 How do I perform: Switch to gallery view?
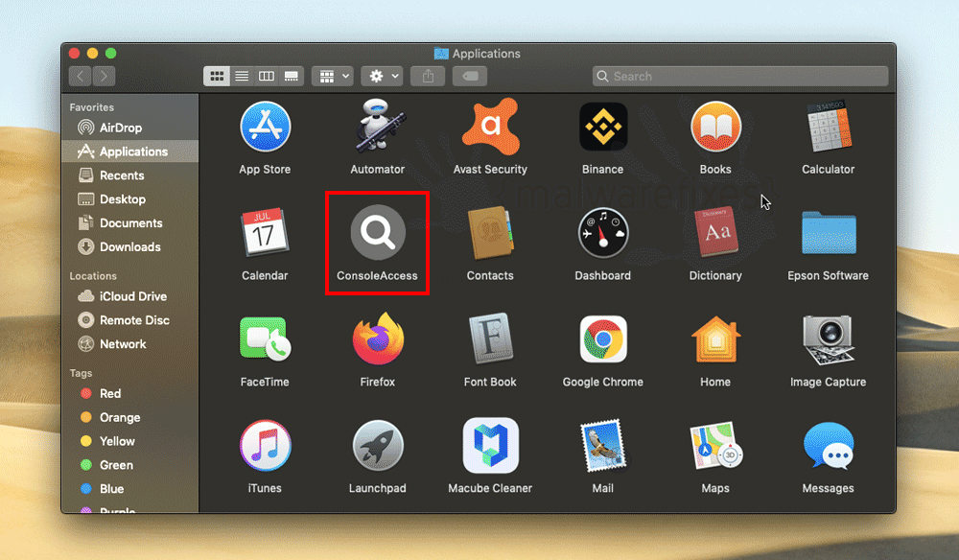(292, 77)
